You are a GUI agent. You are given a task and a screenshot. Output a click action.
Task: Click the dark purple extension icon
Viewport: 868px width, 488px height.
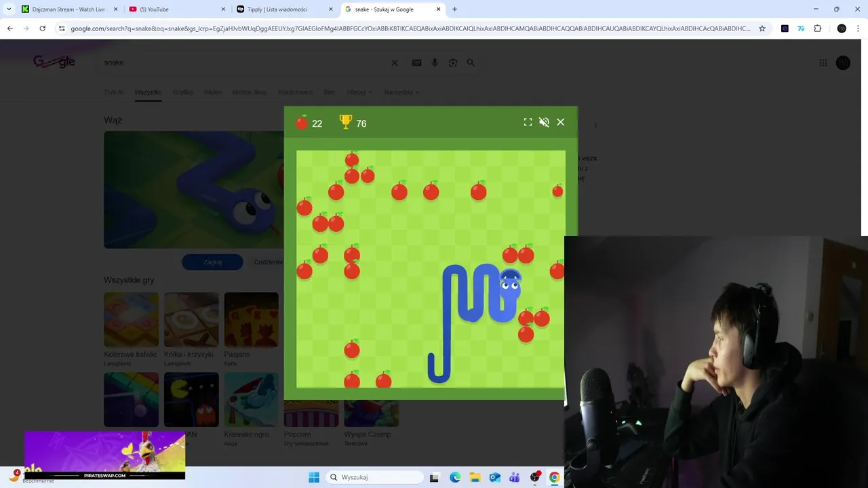tap(785, 28)
